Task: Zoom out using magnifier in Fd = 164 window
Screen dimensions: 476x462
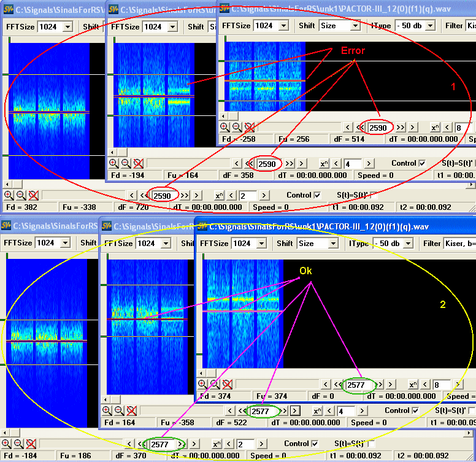Action: click(x=119, y=410)
